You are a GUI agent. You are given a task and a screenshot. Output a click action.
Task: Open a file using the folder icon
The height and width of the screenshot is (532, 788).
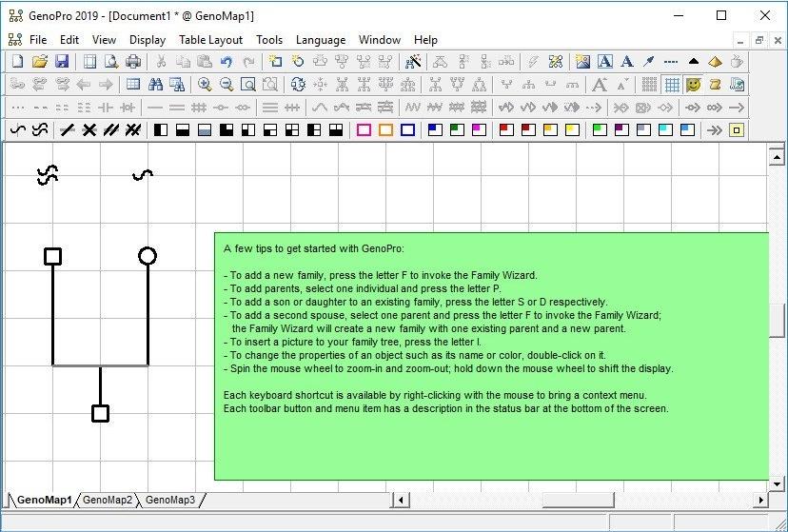tap(40, 61)
